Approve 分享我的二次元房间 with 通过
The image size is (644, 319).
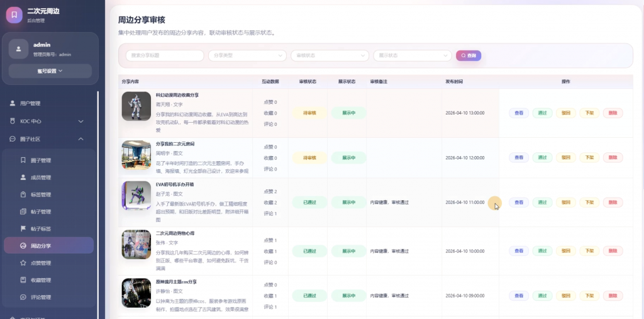pyautogui.click(x=542, y=157)
